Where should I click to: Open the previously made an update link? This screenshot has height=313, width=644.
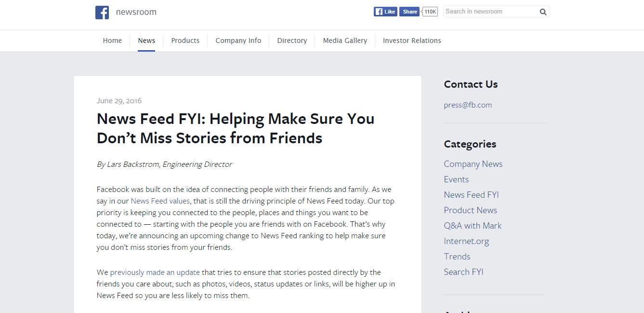point(155,272)
